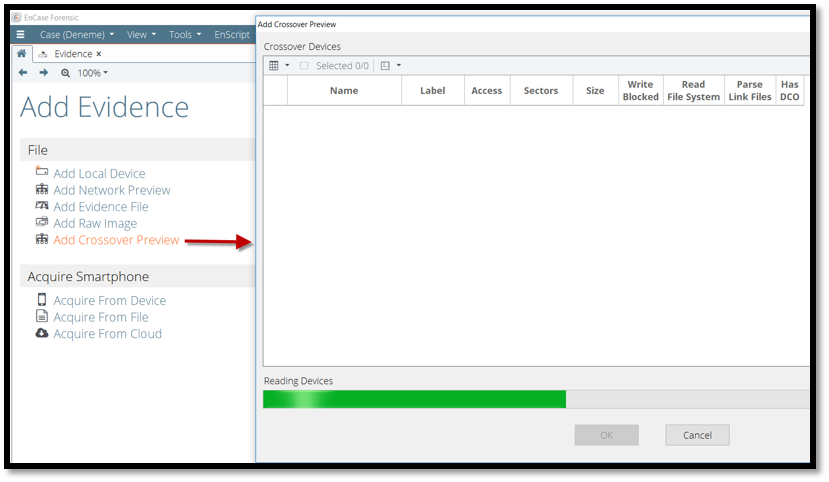
Task: Sort by the Name column header
Action: [x=344, y=91]
